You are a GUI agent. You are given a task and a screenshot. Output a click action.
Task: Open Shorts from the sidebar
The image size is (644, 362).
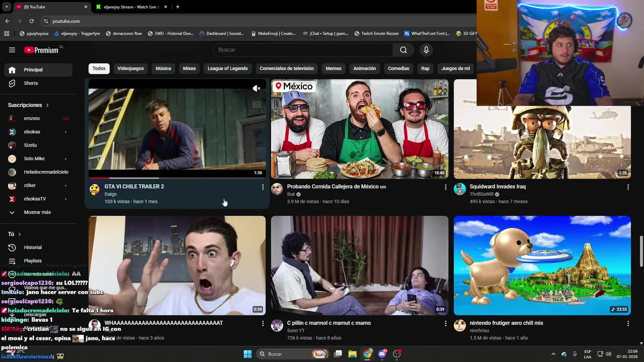38,83
